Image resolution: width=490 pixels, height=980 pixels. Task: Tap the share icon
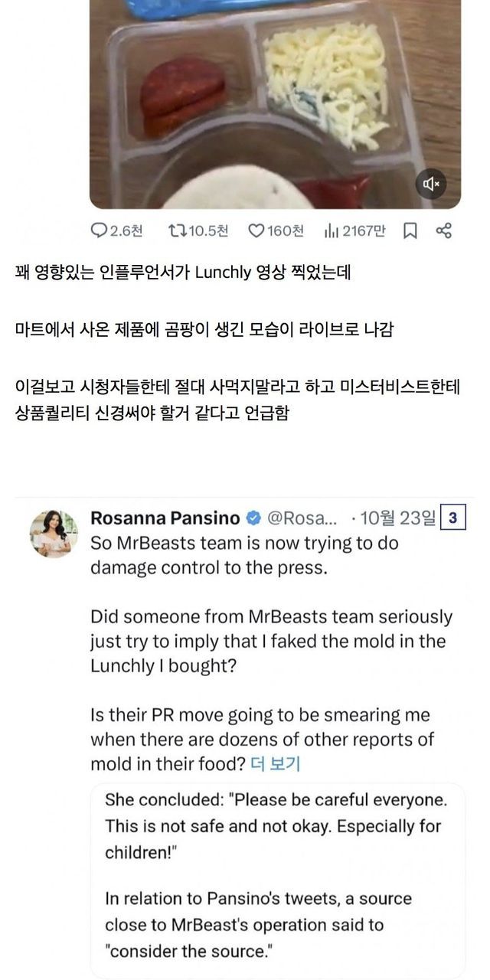pos(443,230)
